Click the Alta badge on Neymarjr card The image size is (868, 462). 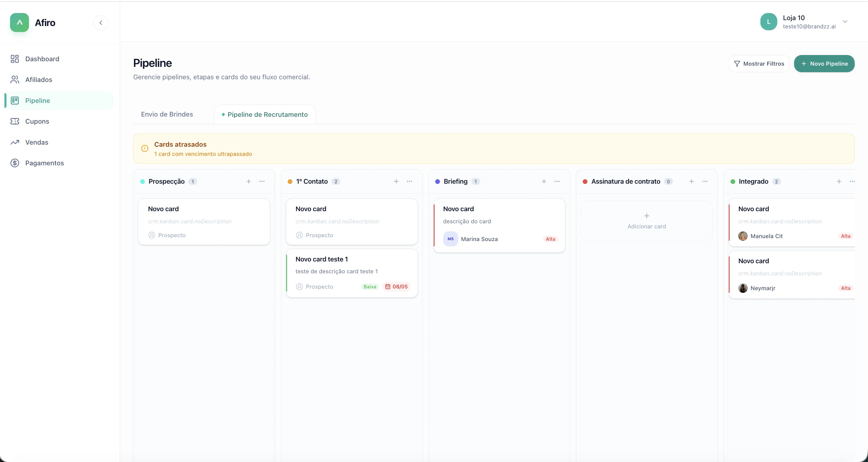pos(846,288)
